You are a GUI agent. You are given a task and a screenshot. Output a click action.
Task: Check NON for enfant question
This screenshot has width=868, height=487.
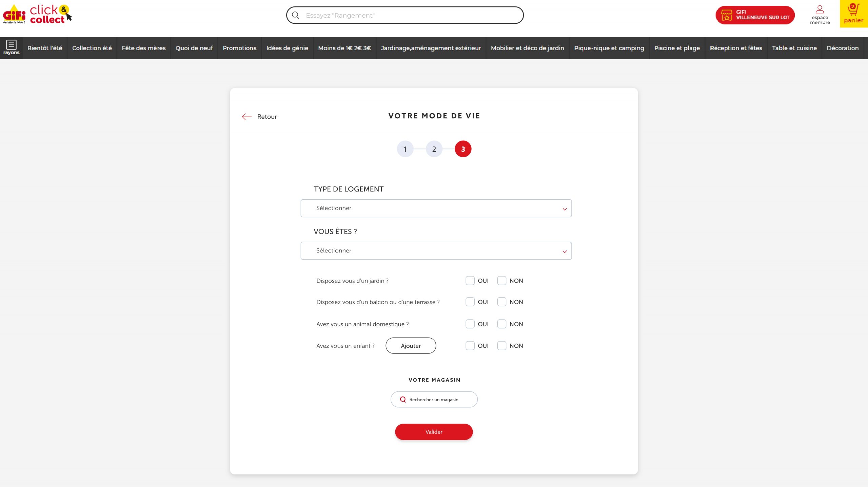[501, 346]
